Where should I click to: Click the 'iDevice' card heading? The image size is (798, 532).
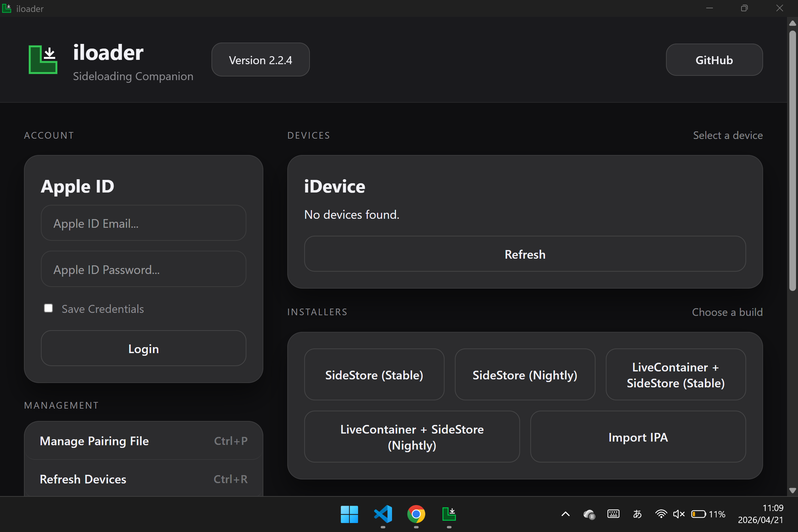pos(334,186)
